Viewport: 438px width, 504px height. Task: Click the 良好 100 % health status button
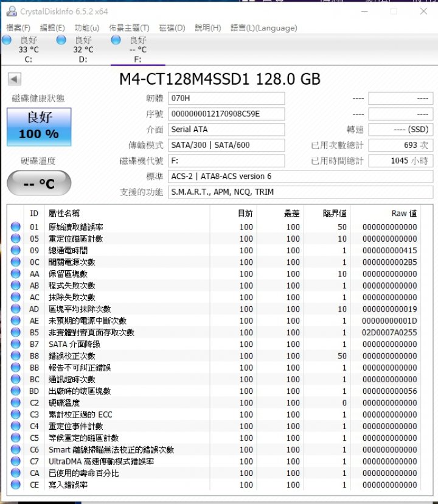(x=39, y=127)
